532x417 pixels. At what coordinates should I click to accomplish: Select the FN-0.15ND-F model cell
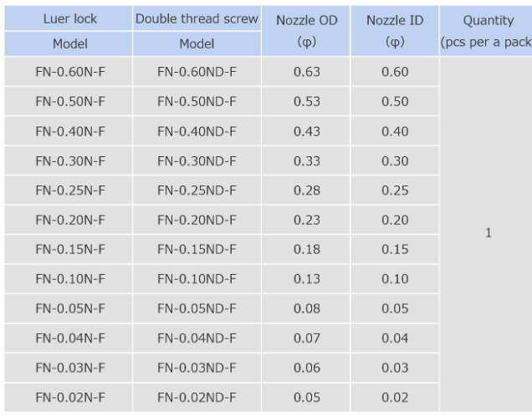point(197,249)
